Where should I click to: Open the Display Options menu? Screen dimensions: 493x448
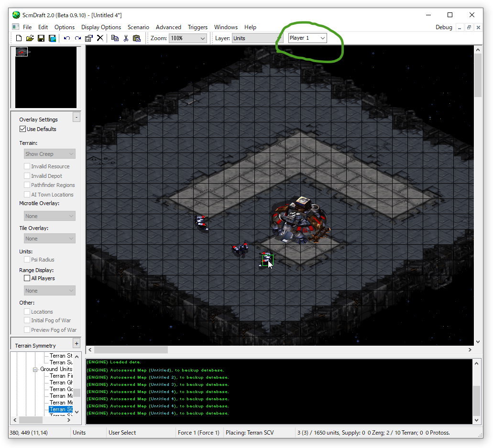point(101,27)
